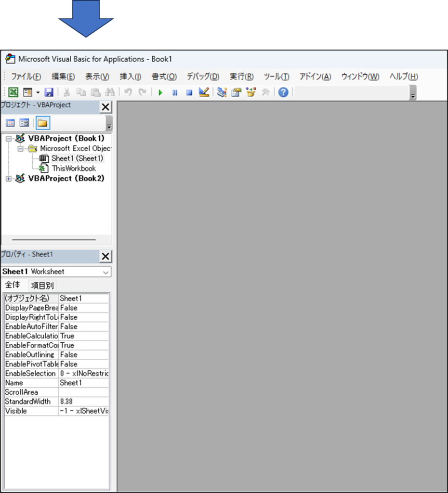Click the View Code icon in Project panel
Viewport: 448px width, 493px height.
point(11,123)
